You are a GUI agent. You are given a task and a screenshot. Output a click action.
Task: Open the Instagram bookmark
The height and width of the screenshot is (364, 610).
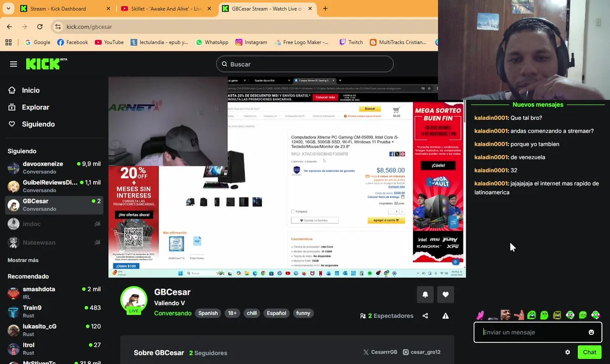[x=251, y=42]
